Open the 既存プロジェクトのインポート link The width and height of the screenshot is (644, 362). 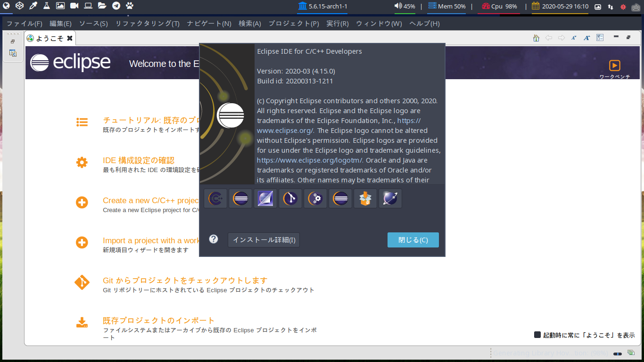(x=159, y=321)
